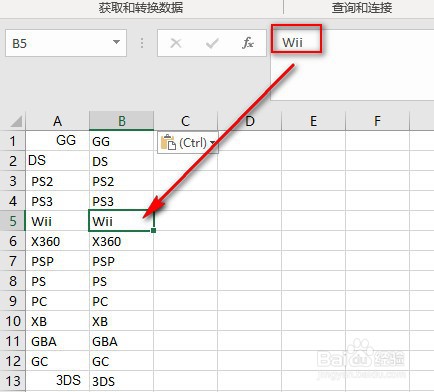Click the formula bar options dots handle
The width and height of the screenshot is (434, 392).
(142, 43)
